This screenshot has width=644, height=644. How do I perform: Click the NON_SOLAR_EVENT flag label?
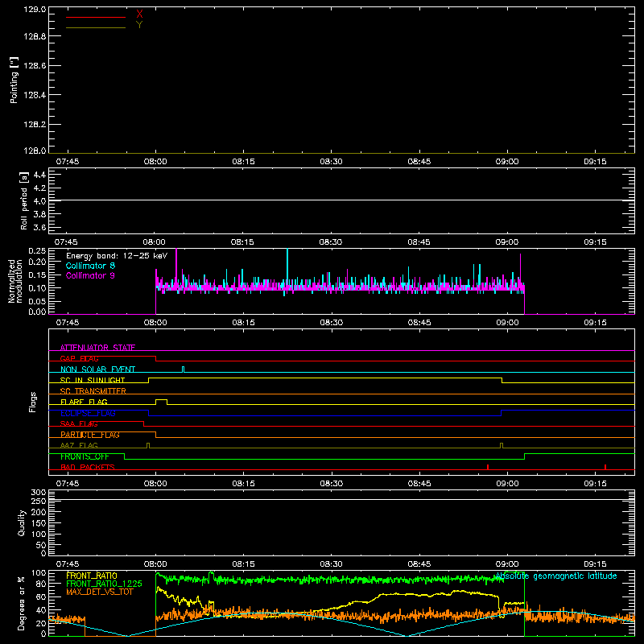[97, 369]
